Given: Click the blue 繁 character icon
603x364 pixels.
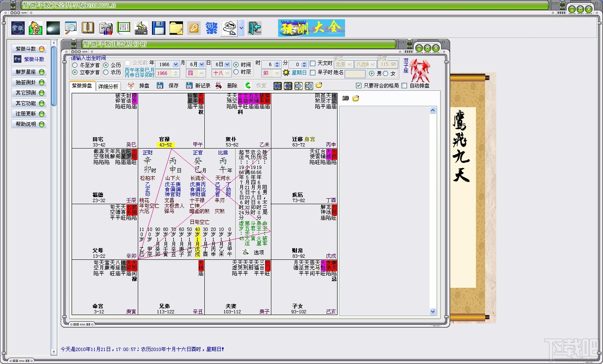Looking at the screenshot, I should tap(211, 28).
